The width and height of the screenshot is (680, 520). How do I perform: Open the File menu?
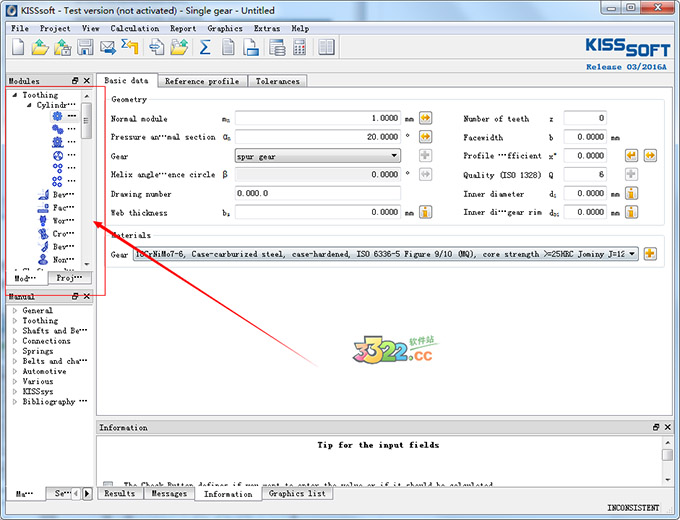click(x=20, y=29)
